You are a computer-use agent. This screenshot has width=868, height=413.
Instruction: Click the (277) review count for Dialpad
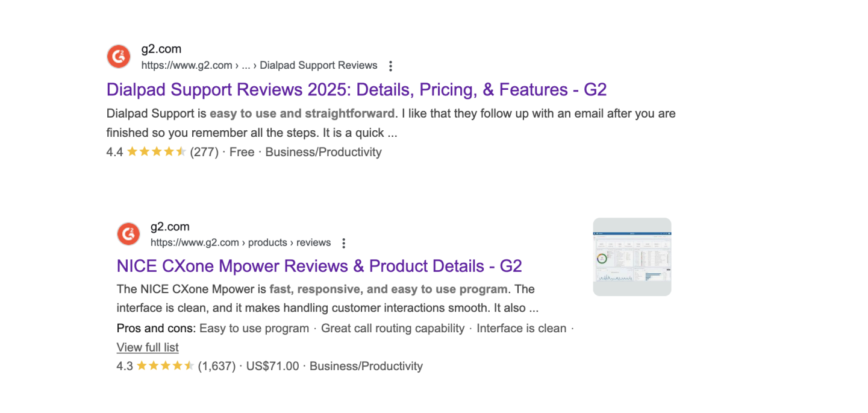[205, 151]
